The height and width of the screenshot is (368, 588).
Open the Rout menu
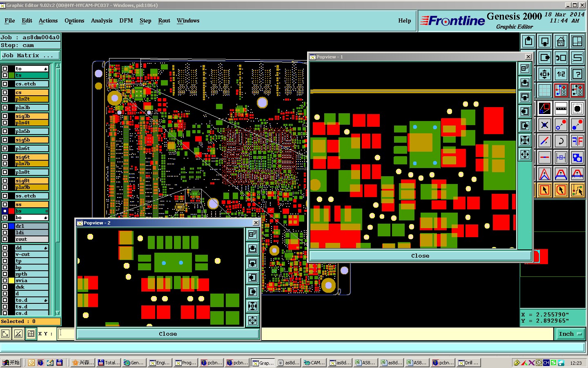click(x=164, y=21)
